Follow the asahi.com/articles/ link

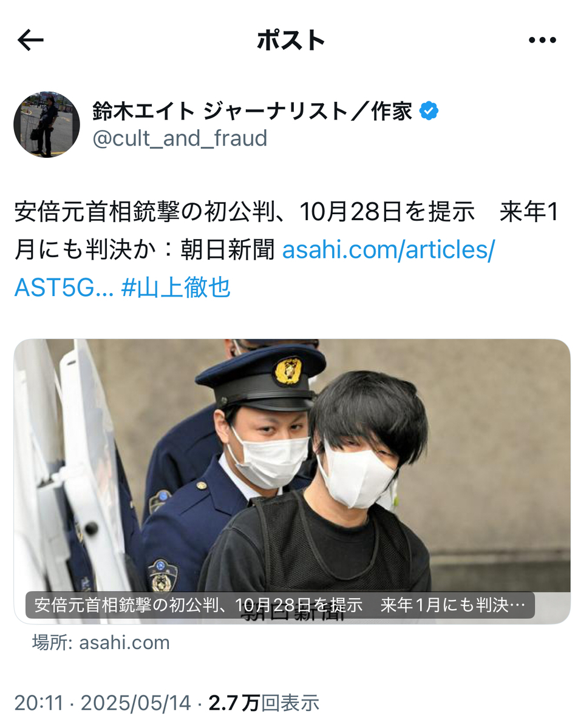click(388, 249)
